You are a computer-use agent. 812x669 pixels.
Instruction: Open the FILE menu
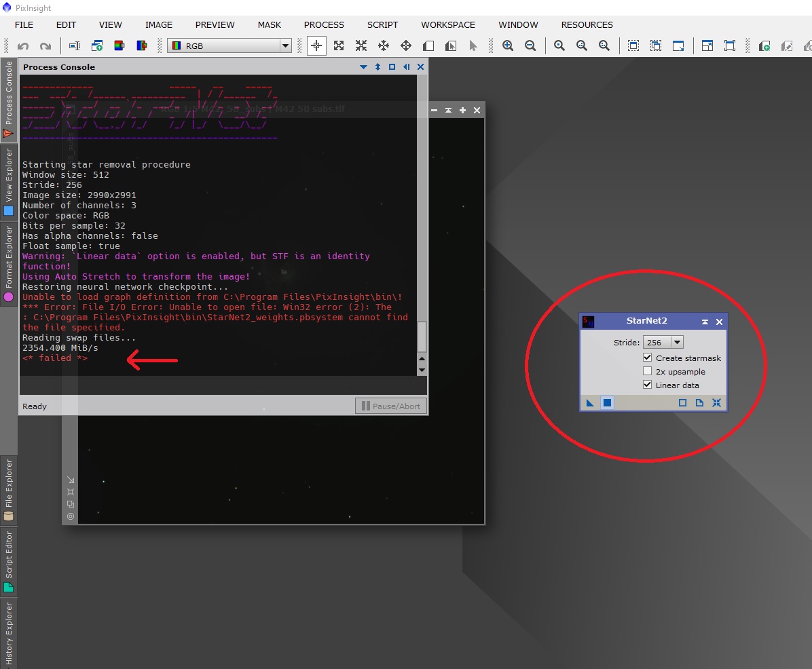[x=24, y=25]
